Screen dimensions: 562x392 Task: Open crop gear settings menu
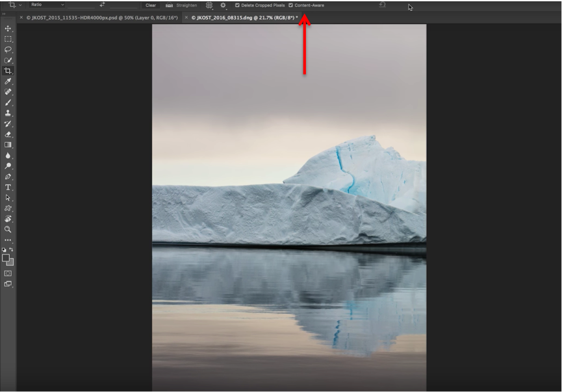point(223,5)
